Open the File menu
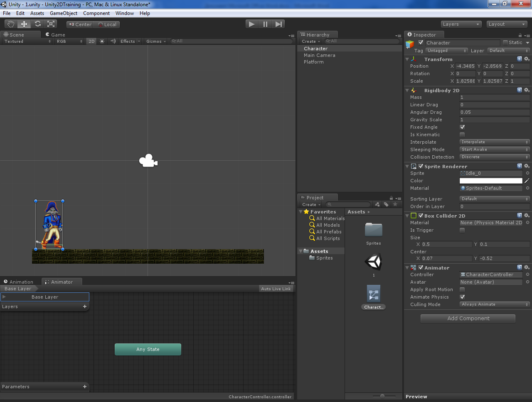The image size is (532, 402). click(7, 13)
